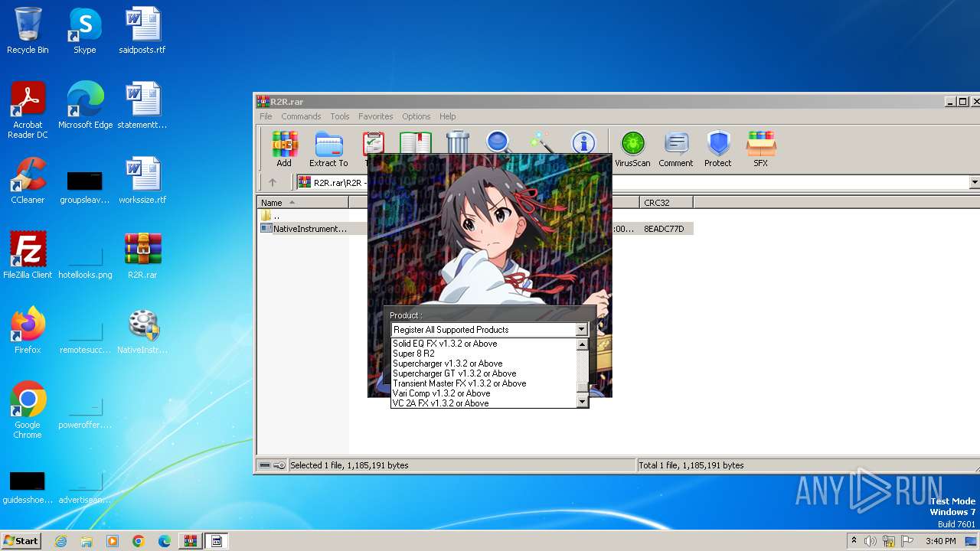Launch Google Chrome from desktop
980x551 pixels.
(x=28, y=409)
